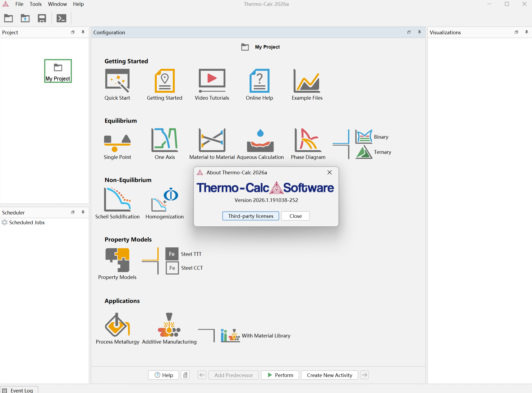Undock the Configuration panel

pos(409,32)
